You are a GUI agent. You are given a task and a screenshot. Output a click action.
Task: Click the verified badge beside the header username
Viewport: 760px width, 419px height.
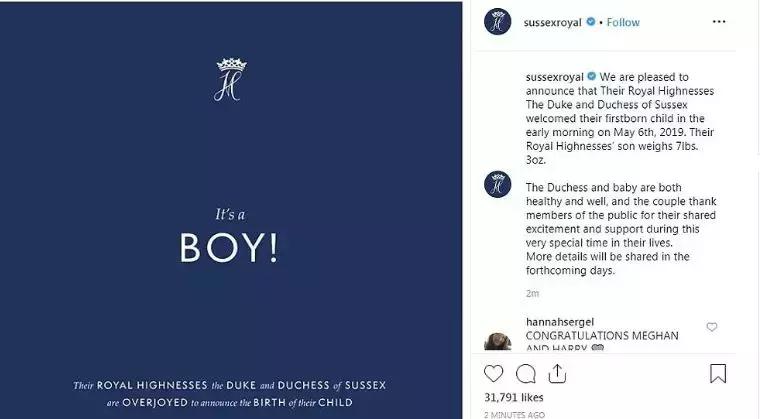[x=591, y=21]
